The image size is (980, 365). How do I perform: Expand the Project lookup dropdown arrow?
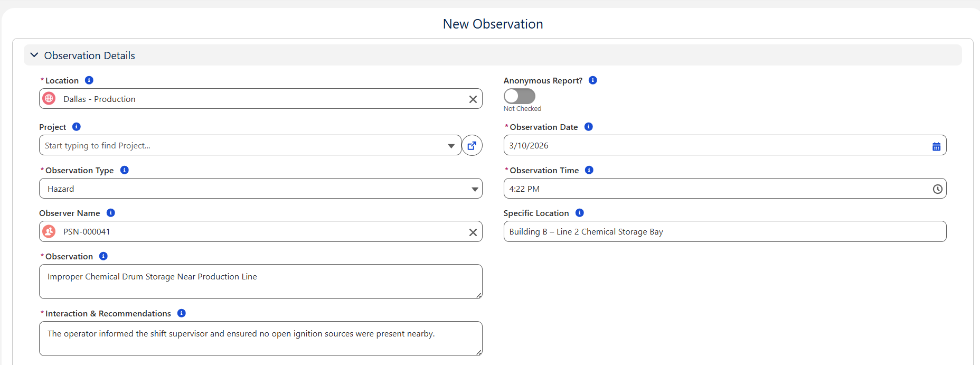click(451, 146)
